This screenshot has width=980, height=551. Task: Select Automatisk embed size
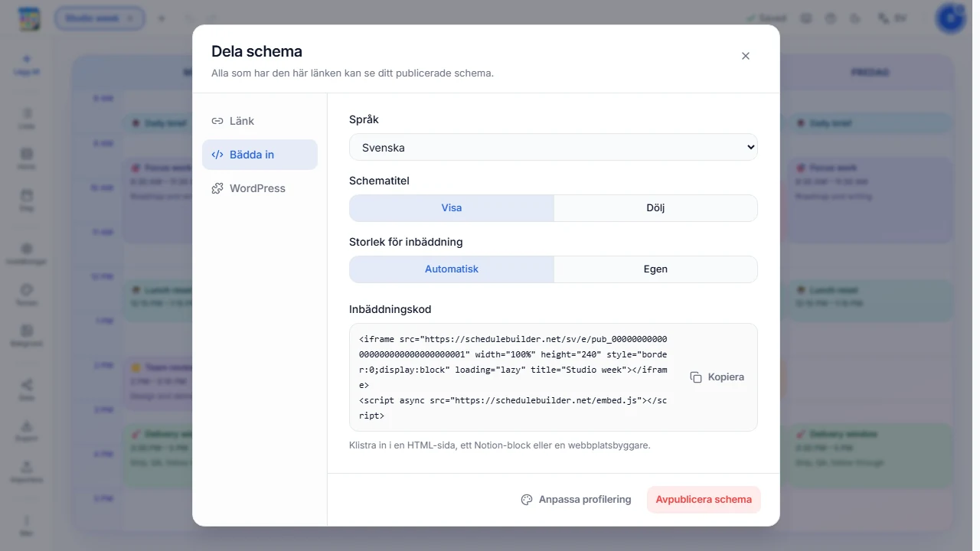pyautogui.click(x=452, y=269)
